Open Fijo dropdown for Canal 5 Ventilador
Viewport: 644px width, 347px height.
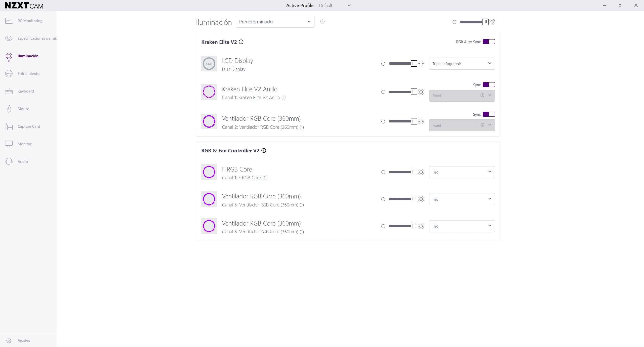pyautogui.click(x=462, y=199)
